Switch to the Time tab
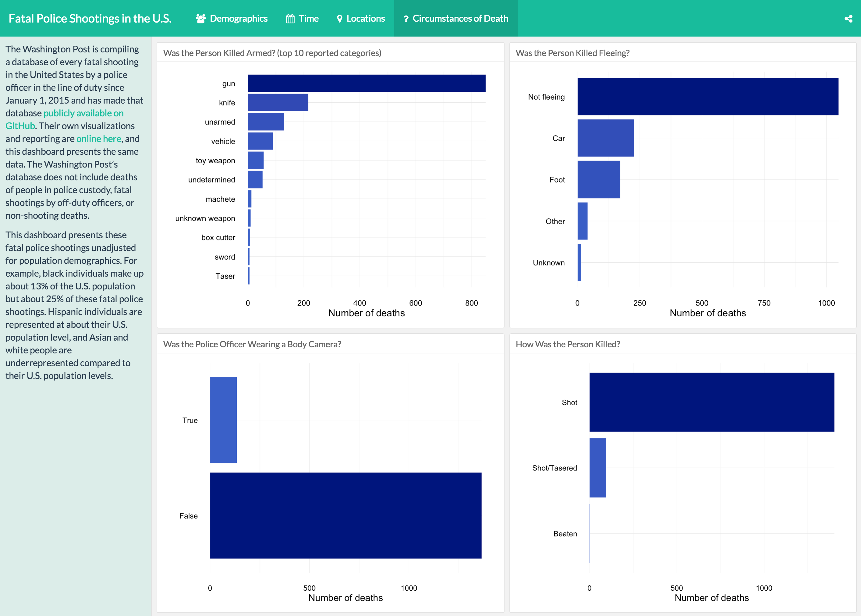 [302, 18]
